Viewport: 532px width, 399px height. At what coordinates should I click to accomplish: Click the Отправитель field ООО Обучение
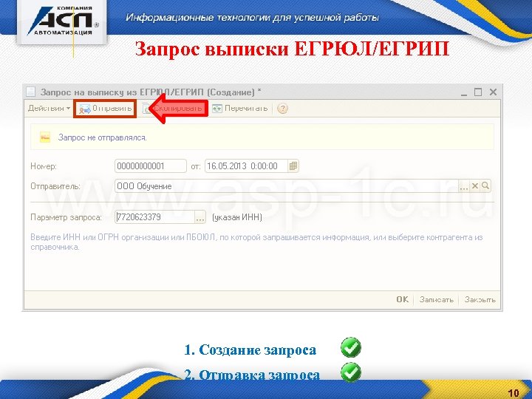(x=287, y=186)
